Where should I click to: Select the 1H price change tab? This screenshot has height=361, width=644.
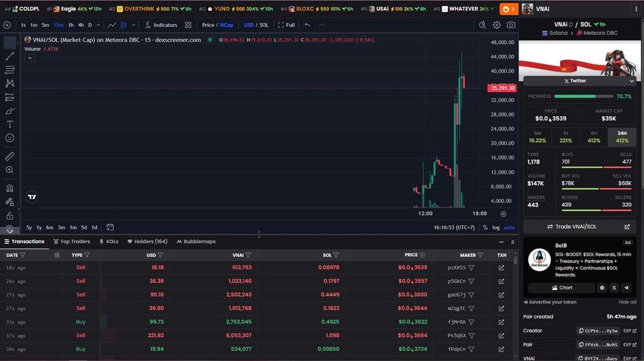click(x=565, y=137)
